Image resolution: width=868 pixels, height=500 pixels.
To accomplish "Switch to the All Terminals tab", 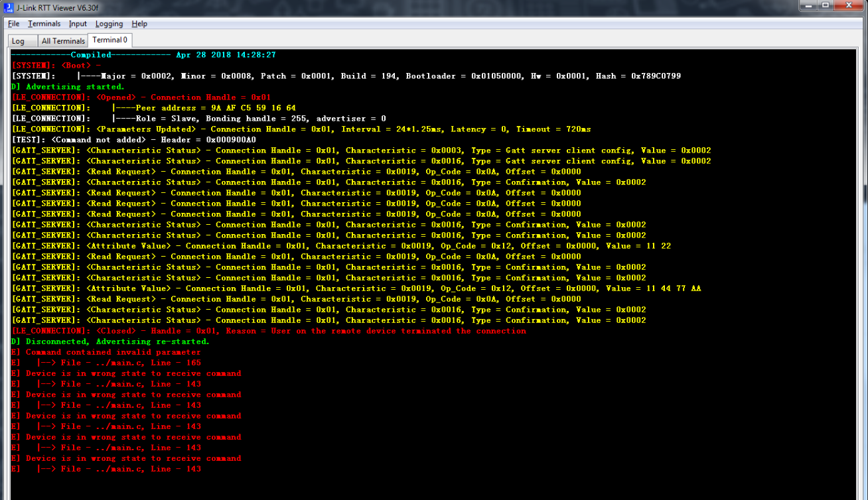I will pos(63,41).
